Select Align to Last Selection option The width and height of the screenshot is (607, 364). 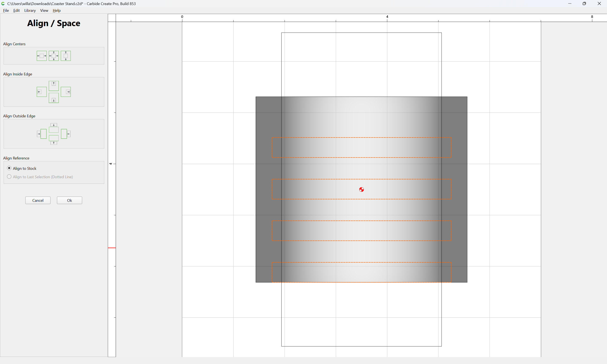click(x=40, y=177)
